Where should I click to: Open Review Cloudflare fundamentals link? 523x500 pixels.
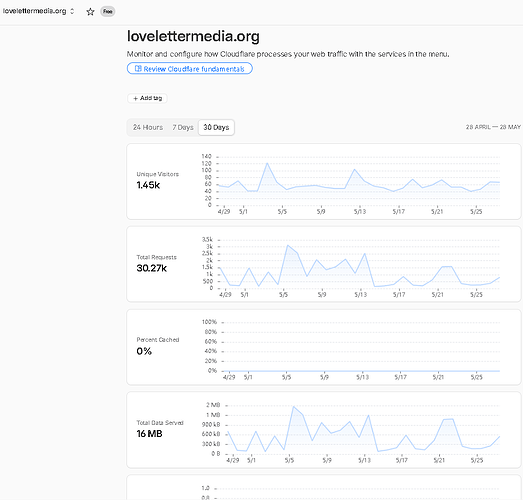pos(189,69)
